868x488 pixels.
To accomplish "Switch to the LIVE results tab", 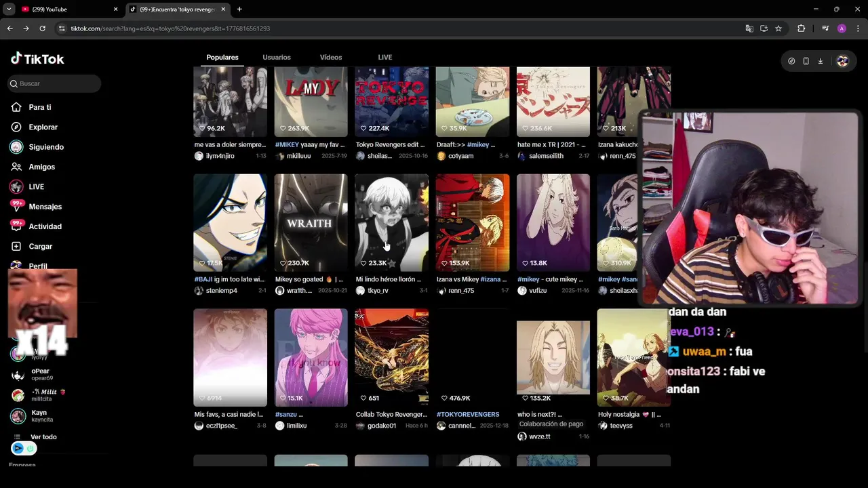I will coord(385,58).
